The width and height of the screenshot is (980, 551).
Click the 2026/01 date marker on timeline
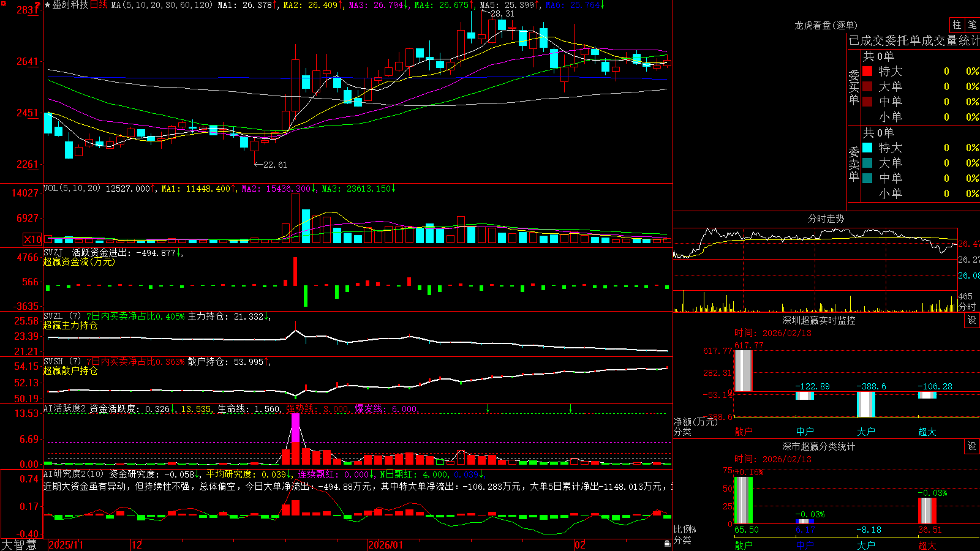pos(386,545)
